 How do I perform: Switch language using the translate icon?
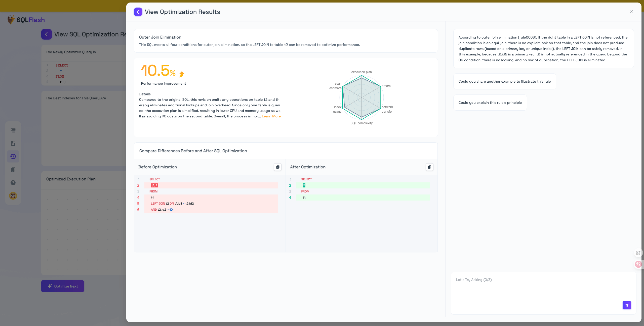pyautogui.click(x=639, y=265)
